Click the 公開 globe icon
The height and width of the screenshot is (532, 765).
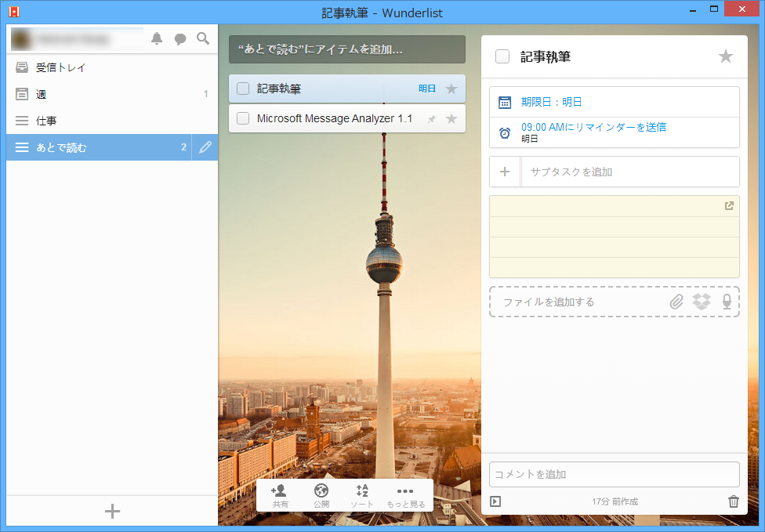click(x=321, y=491)
